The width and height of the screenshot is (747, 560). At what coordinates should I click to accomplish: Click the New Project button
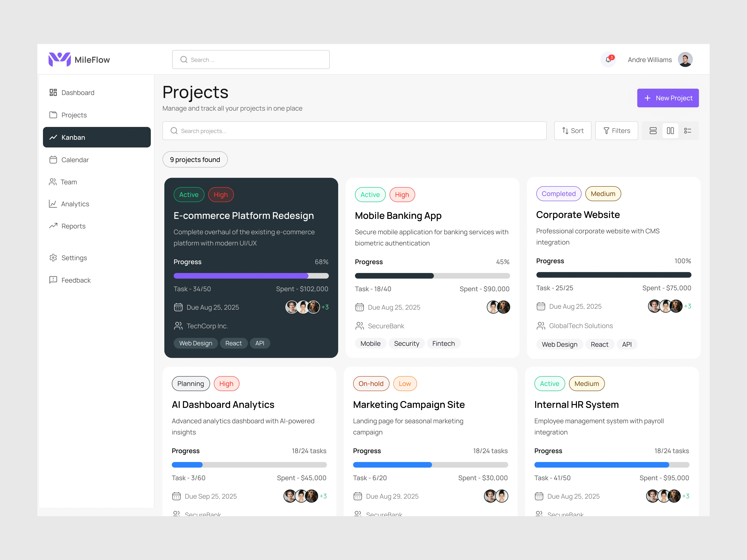pyautogui.click(x=668, y=98)
